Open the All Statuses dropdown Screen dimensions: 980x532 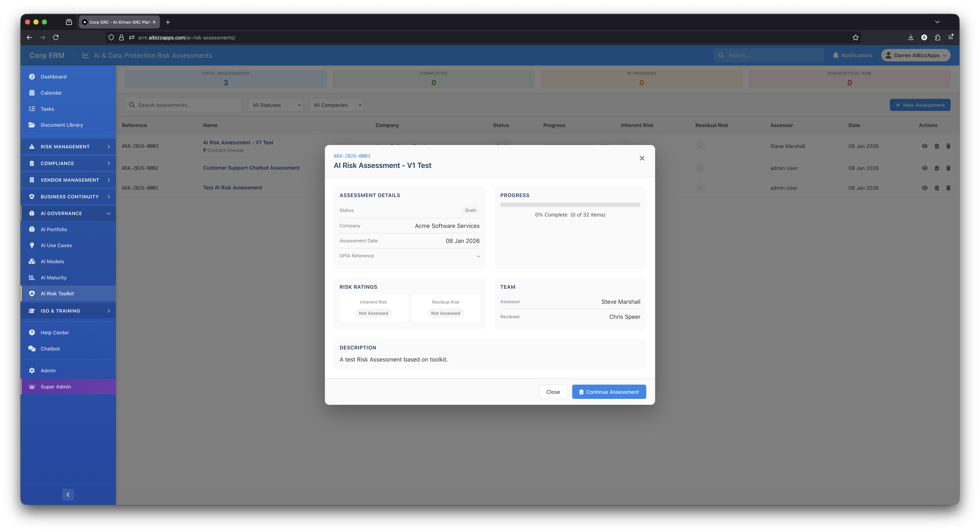275,105
